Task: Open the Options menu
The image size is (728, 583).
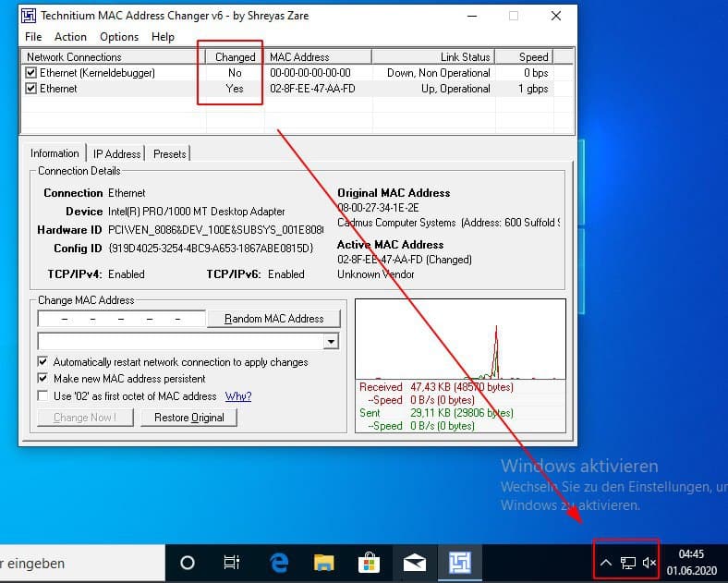Action: tap(118, 37)
